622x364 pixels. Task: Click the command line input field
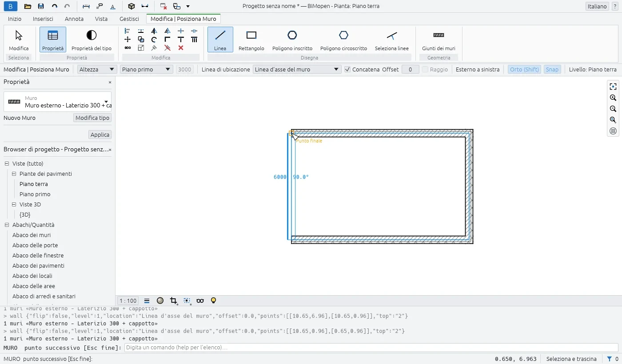click(x=371, y=348)
